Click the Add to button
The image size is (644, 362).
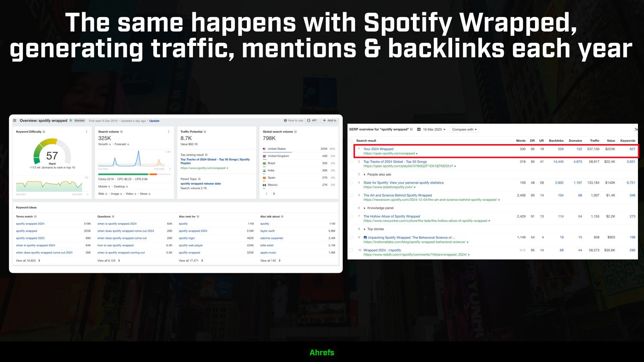[x=329, y=121]
